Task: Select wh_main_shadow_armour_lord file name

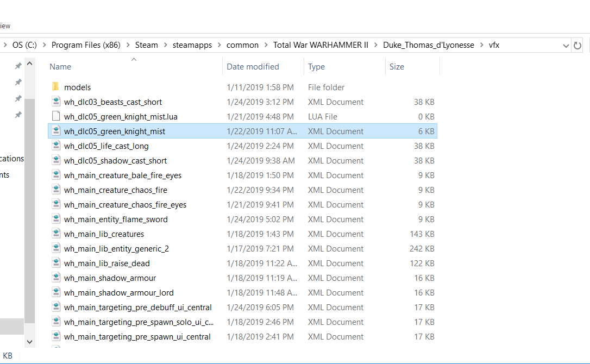Action: coord(118,293)
